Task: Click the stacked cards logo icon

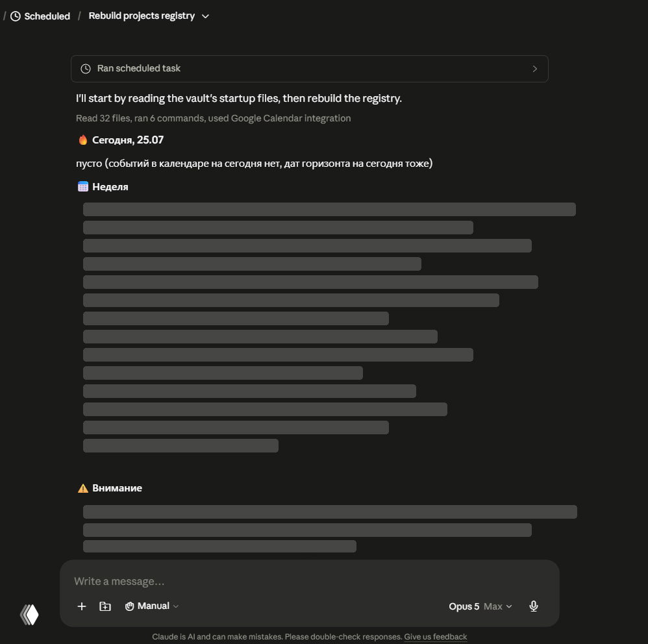Action: [x=29, y=614]
